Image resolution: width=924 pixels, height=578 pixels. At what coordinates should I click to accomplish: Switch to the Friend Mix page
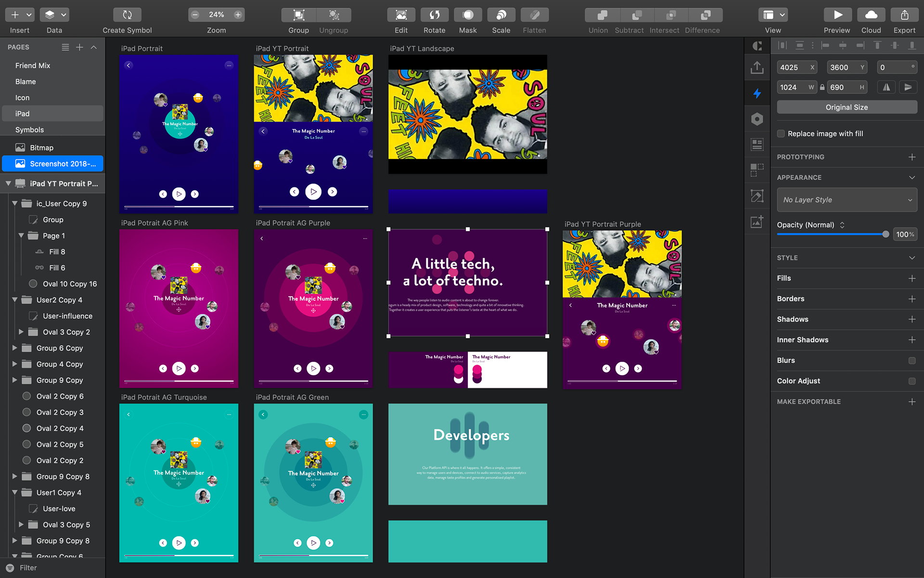pos(33,66)
